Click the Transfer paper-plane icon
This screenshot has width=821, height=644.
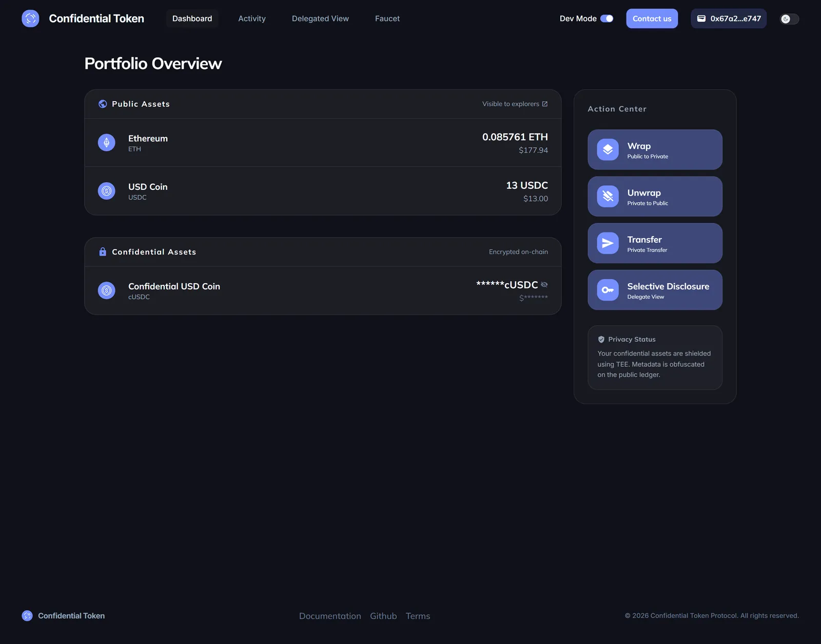[608, 243]
